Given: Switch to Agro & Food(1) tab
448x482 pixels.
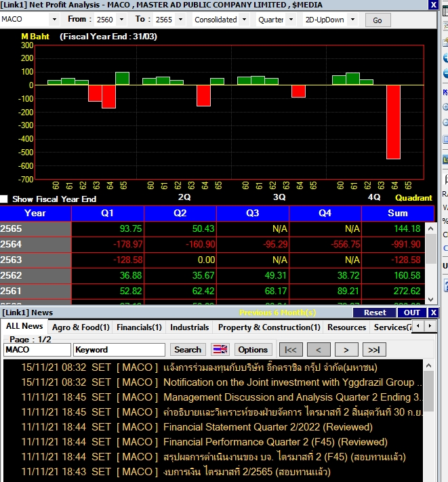Looking at the screenshot, I should pyautogui.click(x=81, y=327).
